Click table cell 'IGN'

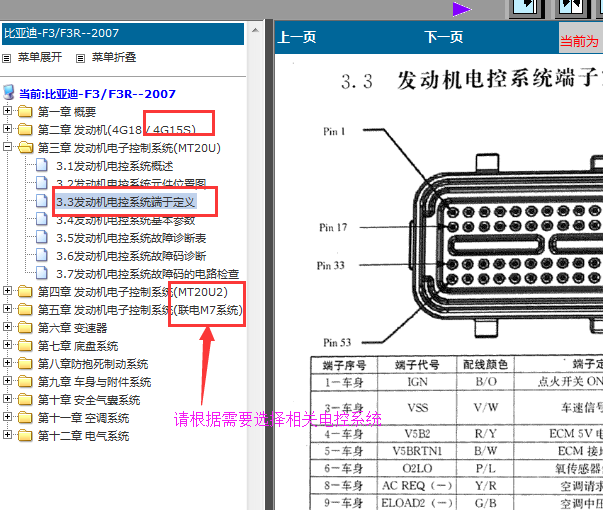(417, 382)
